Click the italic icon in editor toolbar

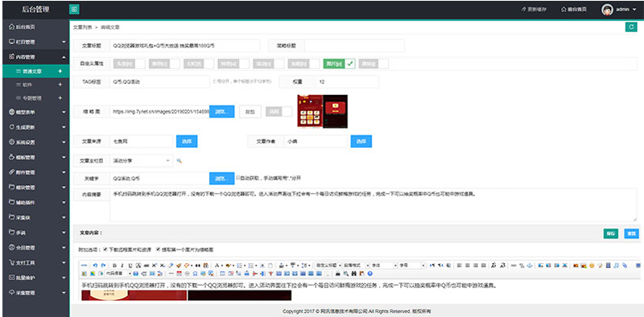point(122,266)
